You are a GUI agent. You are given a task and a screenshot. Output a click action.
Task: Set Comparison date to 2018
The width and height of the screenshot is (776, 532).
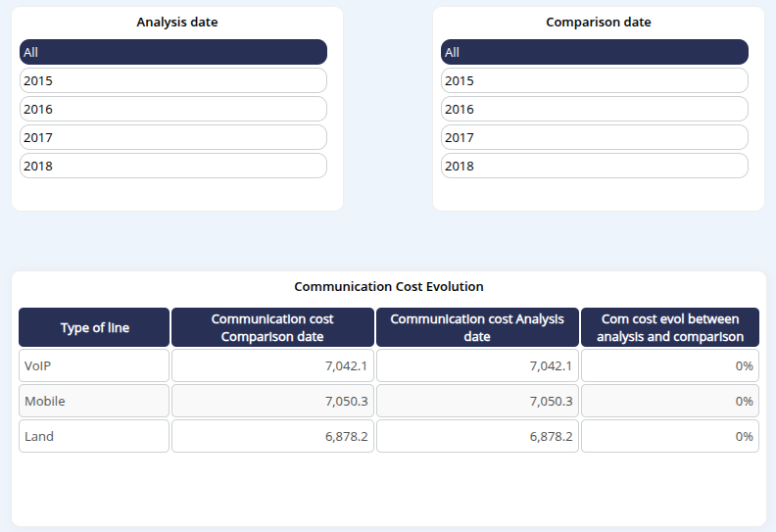point(594,166)
